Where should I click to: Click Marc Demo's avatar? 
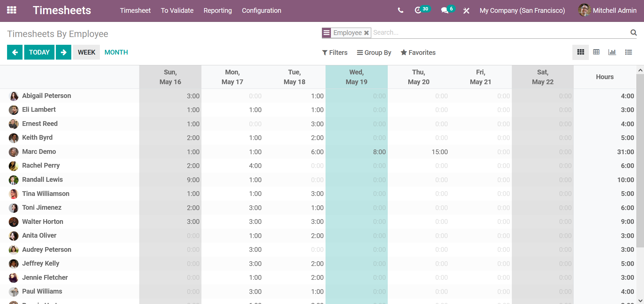pos(13,152)
